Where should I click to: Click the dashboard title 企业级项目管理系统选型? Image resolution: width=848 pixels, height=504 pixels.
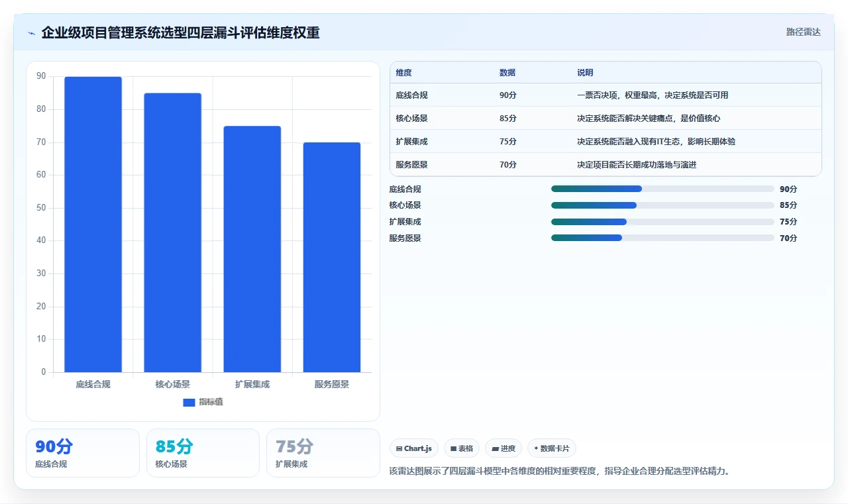tap(180, 32)
